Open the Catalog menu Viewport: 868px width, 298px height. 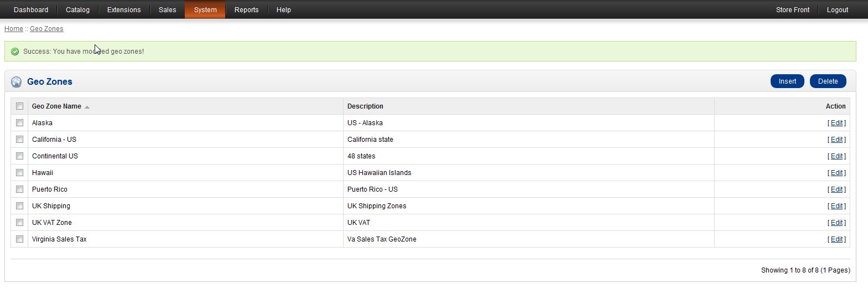click(77, 10)
